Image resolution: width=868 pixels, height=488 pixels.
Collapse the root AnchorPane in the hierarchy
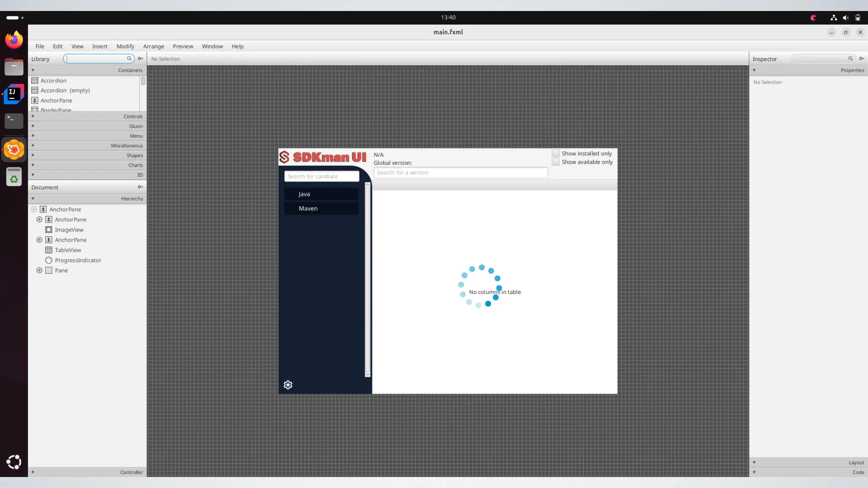click(x=34, y=209)
